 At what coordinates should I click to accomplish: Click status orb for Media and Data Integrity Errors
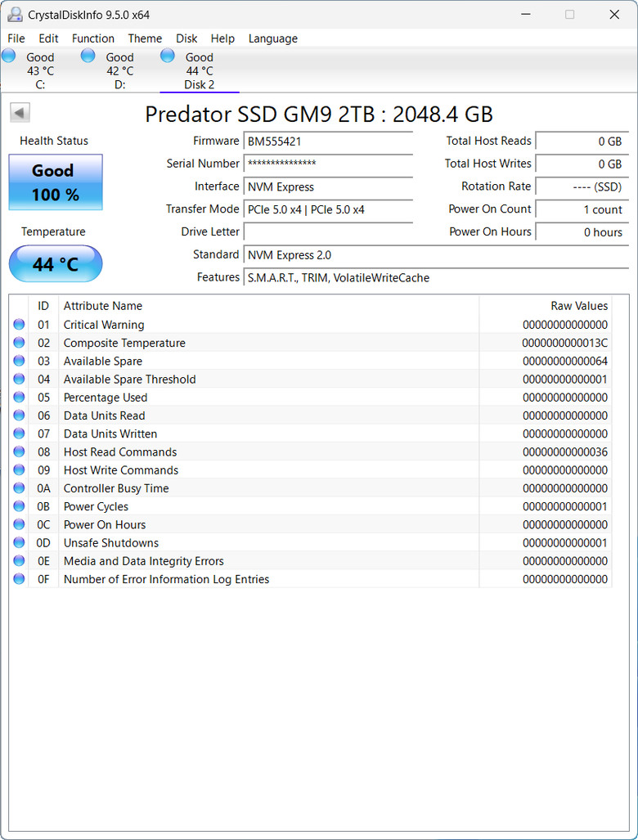20,561
